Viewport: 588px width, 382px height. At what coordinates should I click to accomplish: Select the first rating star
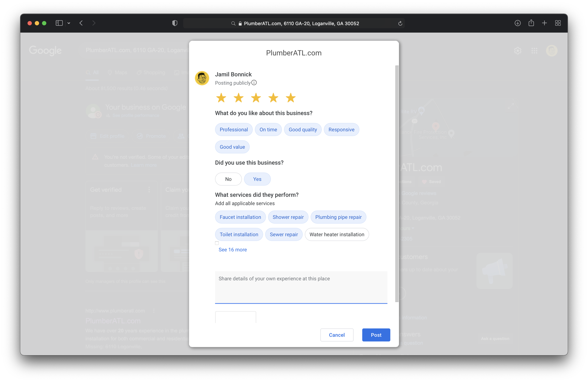pos(221,98)
